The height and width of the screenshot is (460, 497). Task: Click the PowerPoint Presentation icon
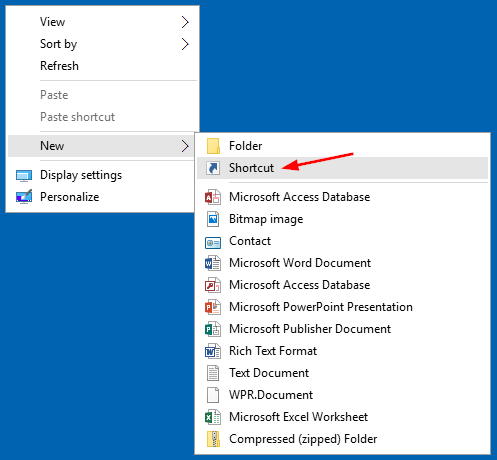(x=213, y=307)
